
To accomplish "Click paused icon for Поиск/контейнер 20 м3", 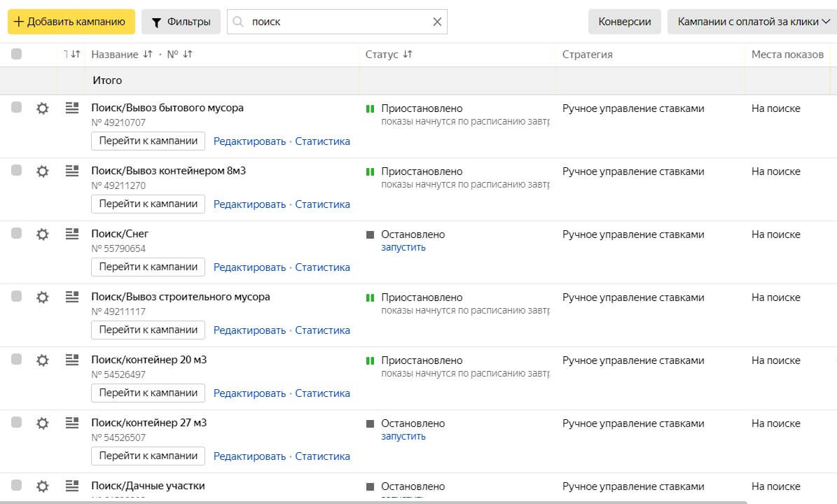I will pyautogui.click(x=370, y=360).
